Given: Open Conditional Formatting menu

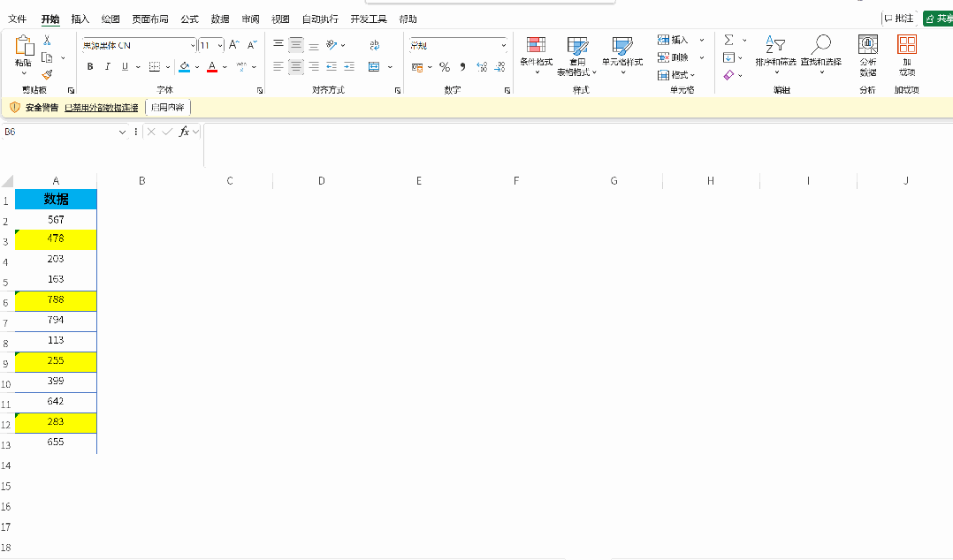Looking at the screenshot, I should click(x=536, y=55).
